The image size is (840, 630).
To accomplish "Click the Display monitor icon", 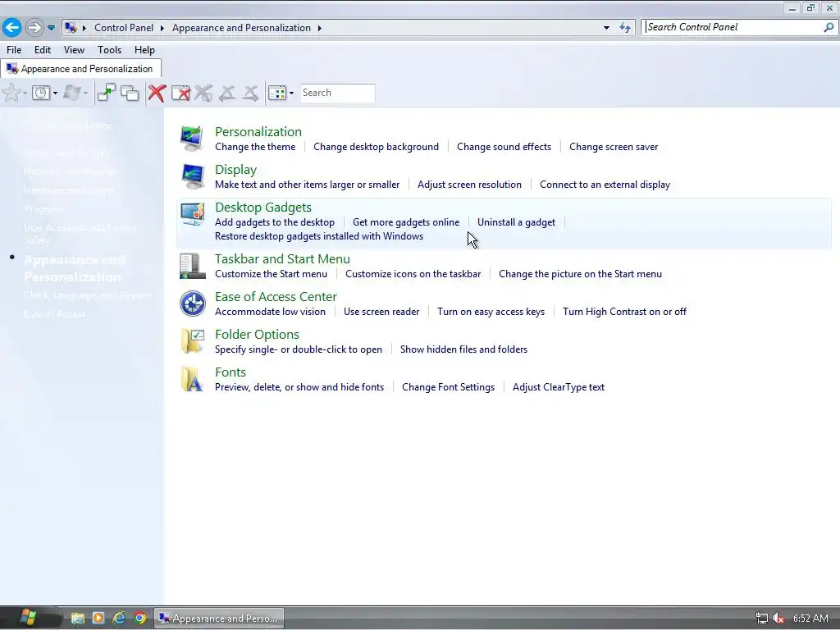I will click(x=192, y=176).
